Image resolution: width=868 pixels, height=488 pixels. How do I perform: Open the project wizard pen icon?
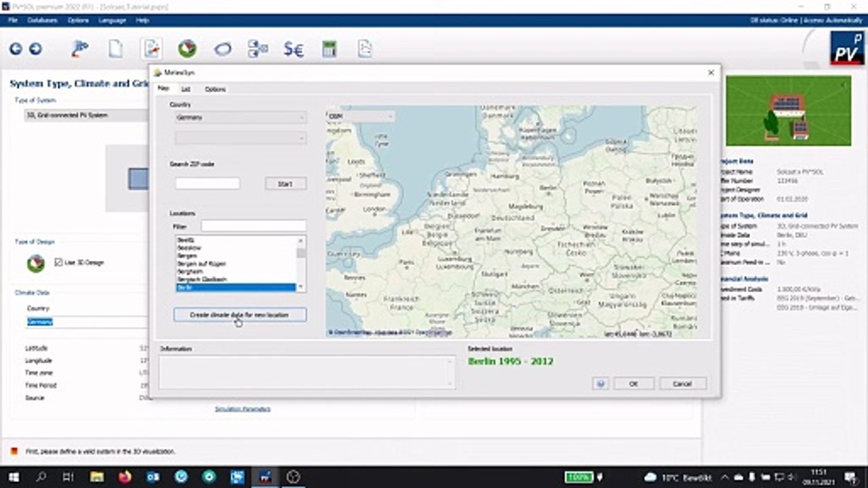pos(80,49)
